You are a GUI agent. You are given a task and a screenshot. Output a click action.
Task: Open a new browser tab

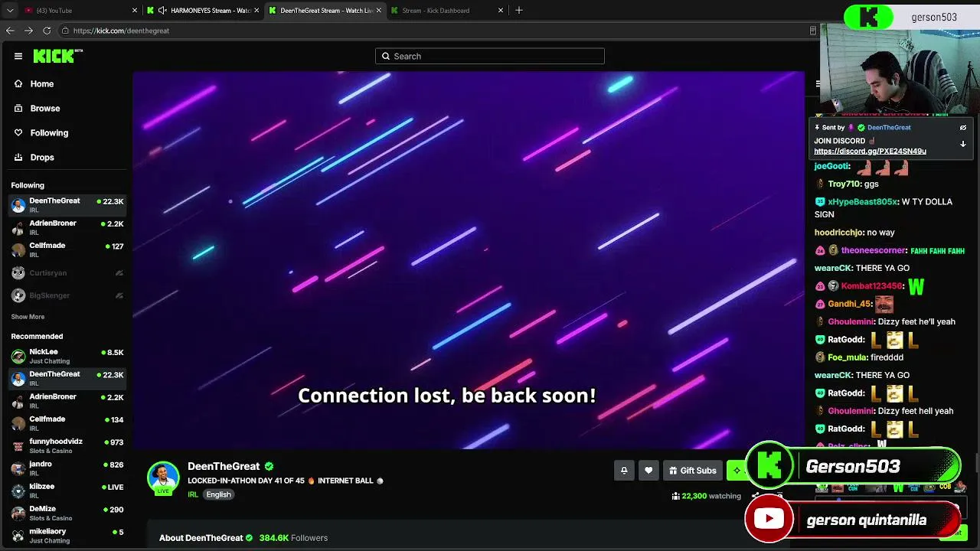click(x=519, y=10)
